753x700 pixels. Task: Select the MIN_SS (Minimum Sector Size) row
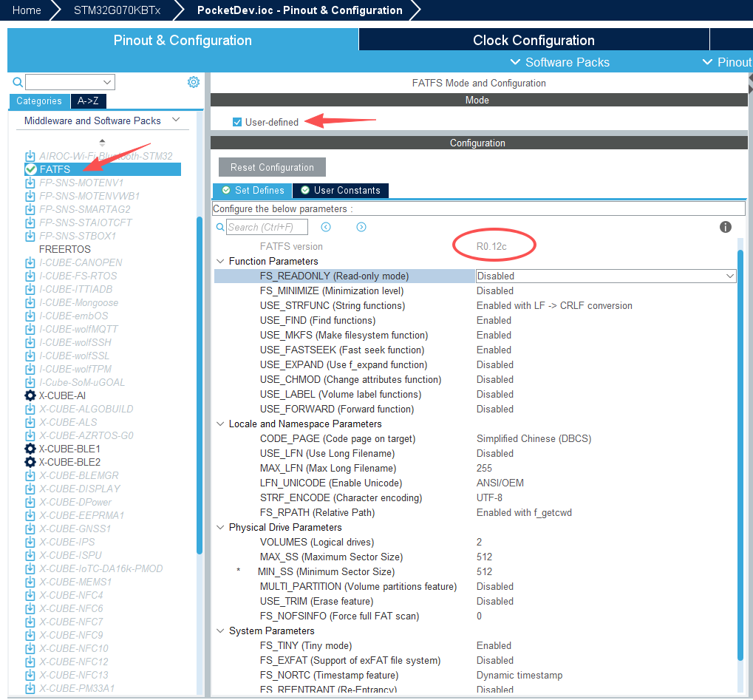pos(475,571)
